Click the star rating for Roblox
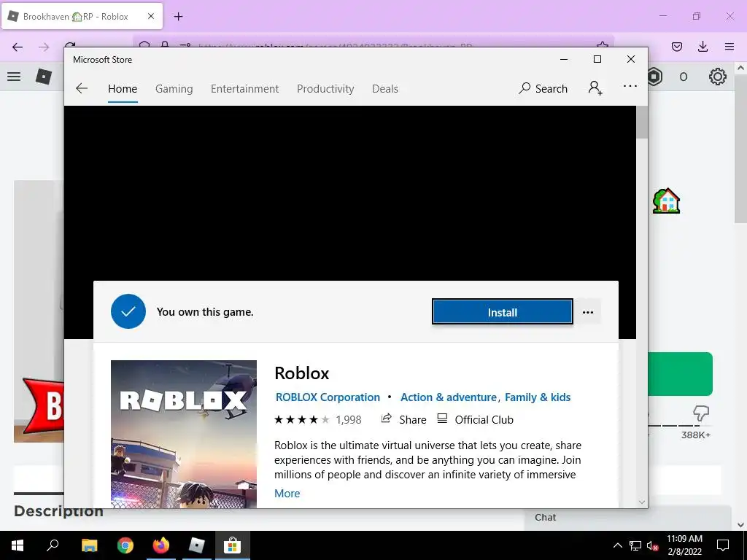This screenshot has height=560, width=747. point(301,419)
